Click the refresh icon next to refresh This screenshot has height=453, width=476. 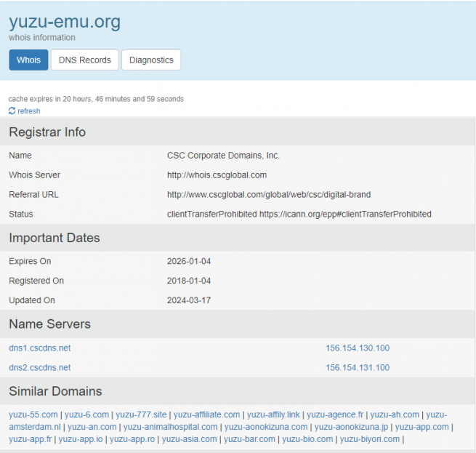(12, 111)
